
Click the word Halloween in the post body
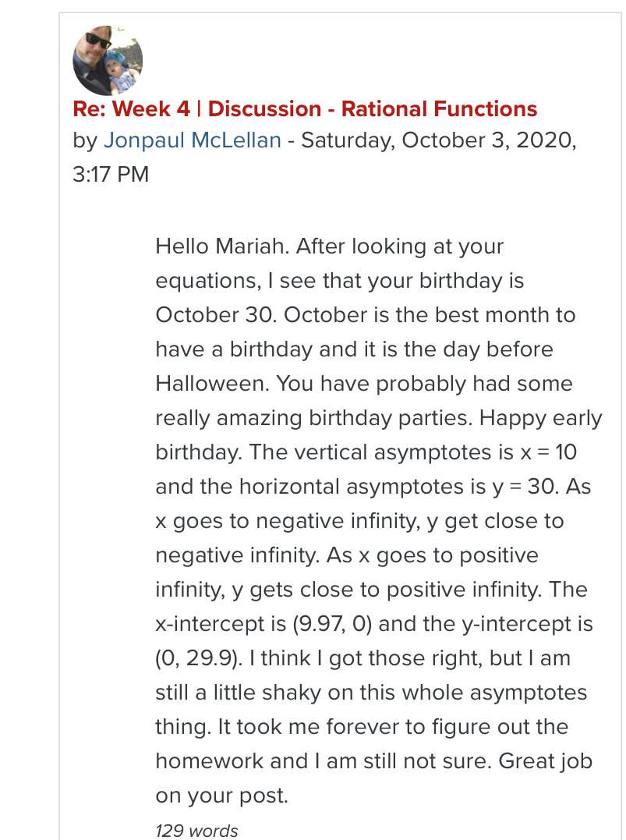tap(212, 384)
